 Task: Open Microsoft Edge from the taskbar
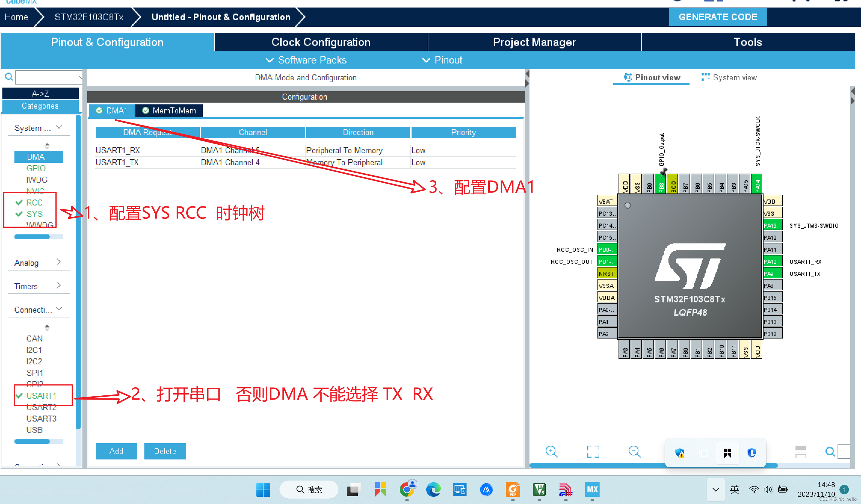tap(433, 490)
